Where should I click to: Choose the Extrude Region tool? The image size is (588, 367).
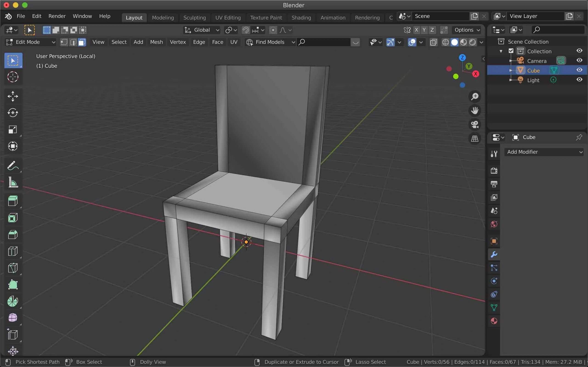pos(13,201)
